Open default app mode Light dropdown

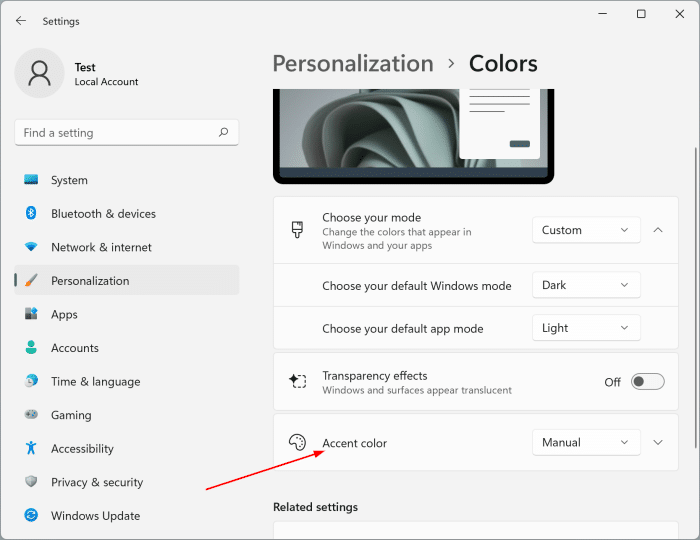pyautogui.click(x=586, y=328)
